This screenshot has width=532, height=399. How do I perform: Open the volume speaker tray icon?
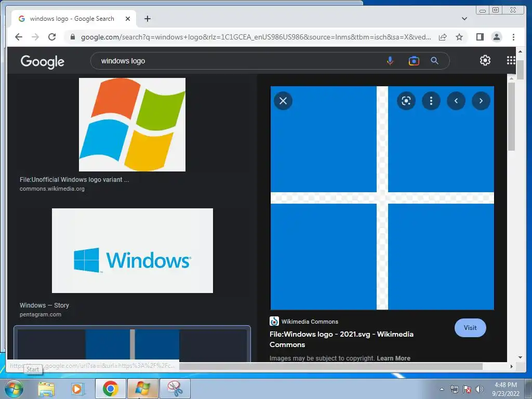(x=480, y=389)
